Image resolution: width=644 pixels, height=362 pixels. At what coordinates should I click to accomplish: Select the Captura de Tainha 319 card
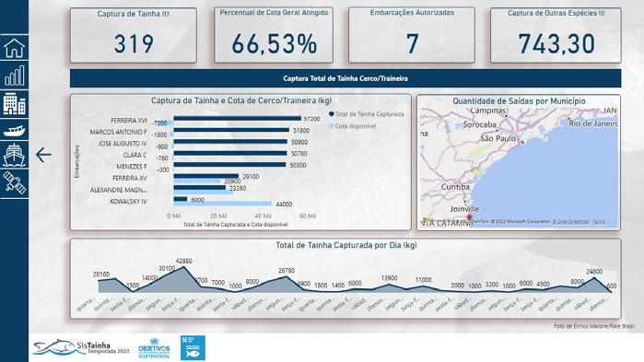coord(134,35)
